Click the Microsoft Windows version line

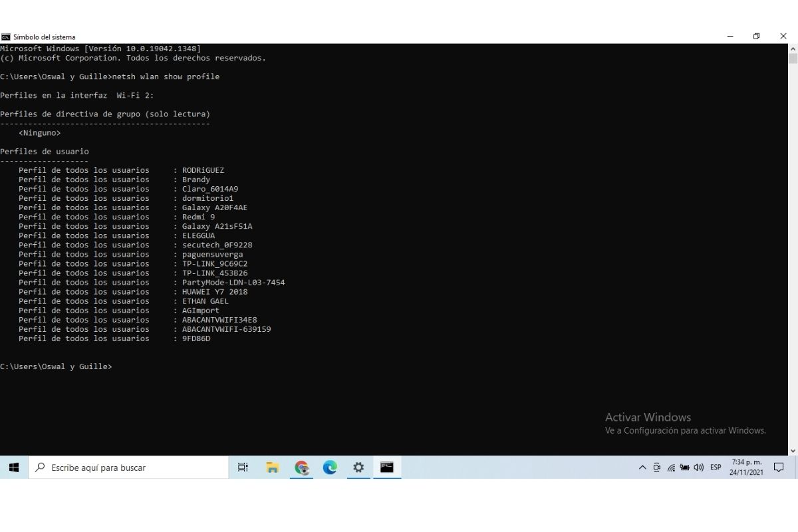click(x=100, y=49)
